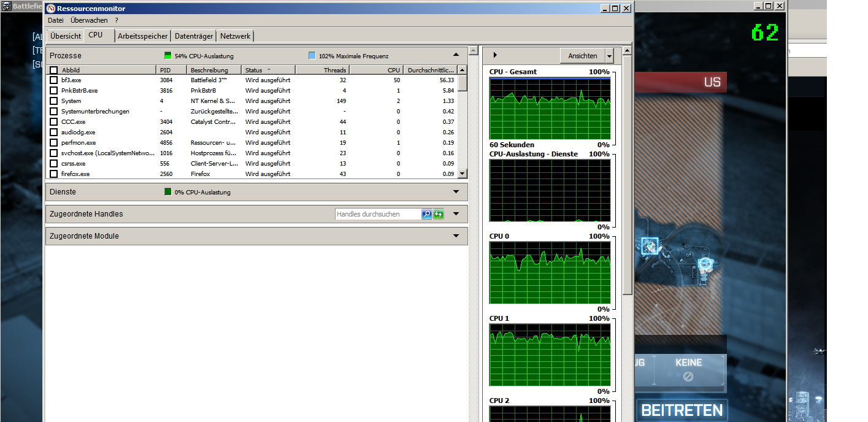Check the System process checkbox
Screen dimensions: 868x422
click(54, 101)
